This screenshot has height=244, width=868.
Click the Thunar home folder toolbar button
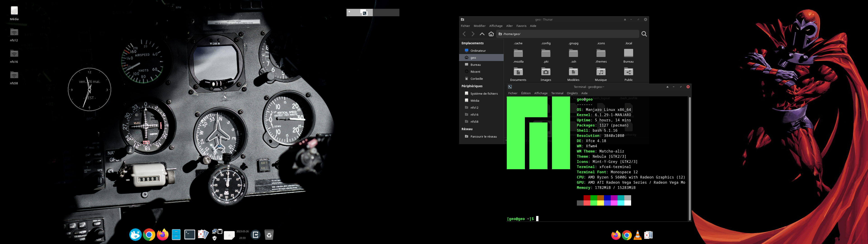pos(491,34)
